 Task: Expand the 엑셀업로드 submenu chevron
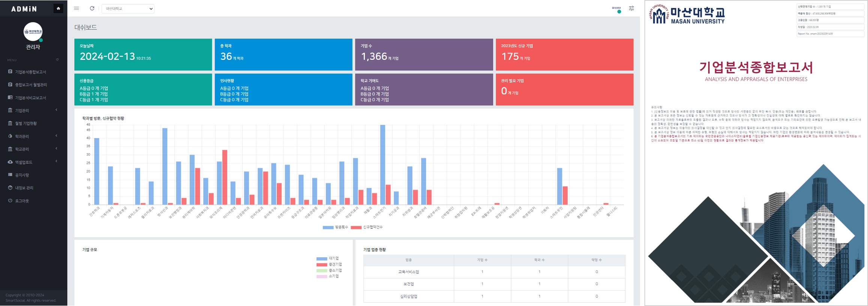(57, 161)
